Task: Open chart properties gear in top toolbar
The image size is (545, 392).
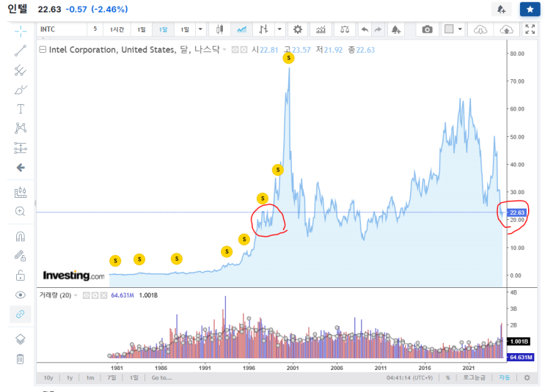Action: [x=298, y=29]
